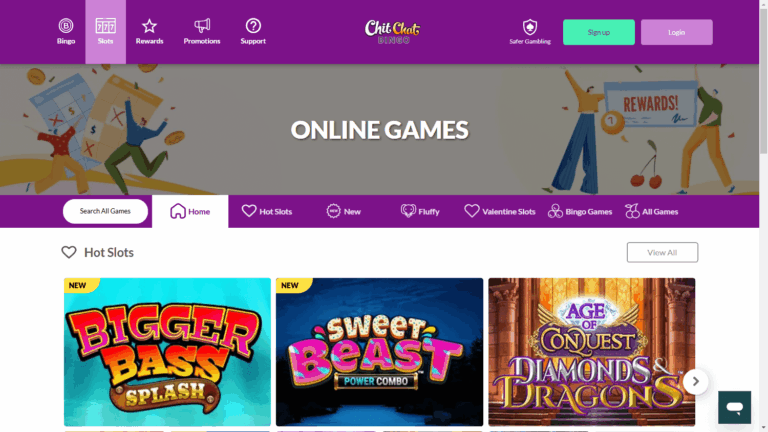Click the green Sign up button
This screenshot has width=768, height=432.
599,32
